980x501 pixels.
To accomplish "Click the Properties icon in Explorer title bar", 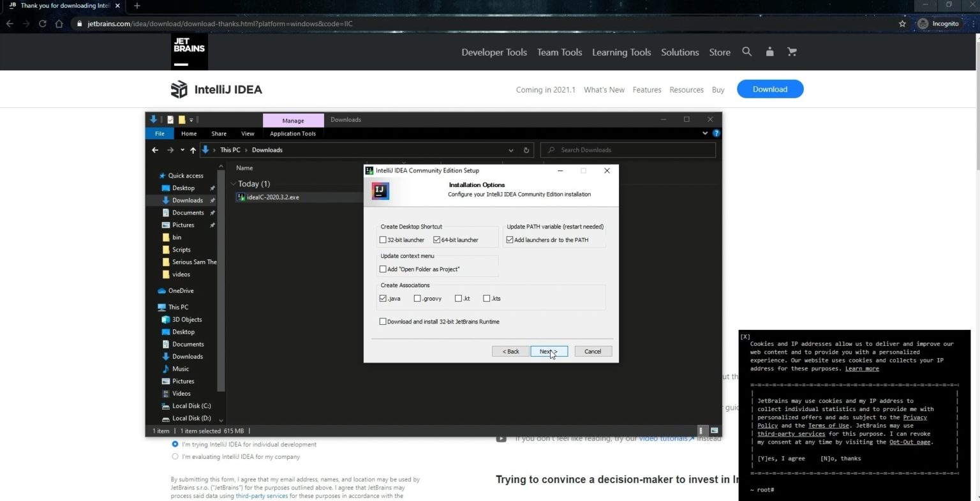I will pos(170,119).
